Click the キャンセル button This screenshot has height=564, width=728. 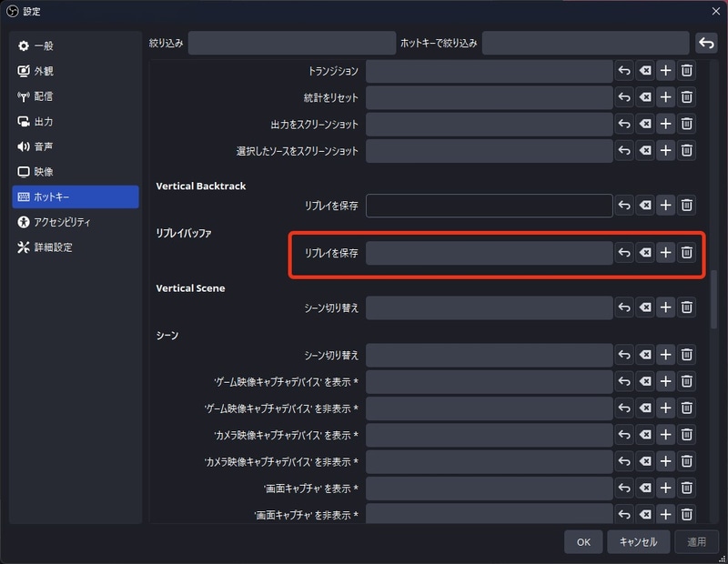point(638,542)
